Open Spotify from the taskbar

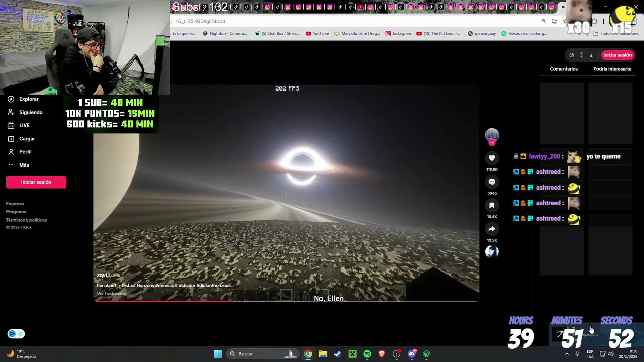(x=367, y=354)
